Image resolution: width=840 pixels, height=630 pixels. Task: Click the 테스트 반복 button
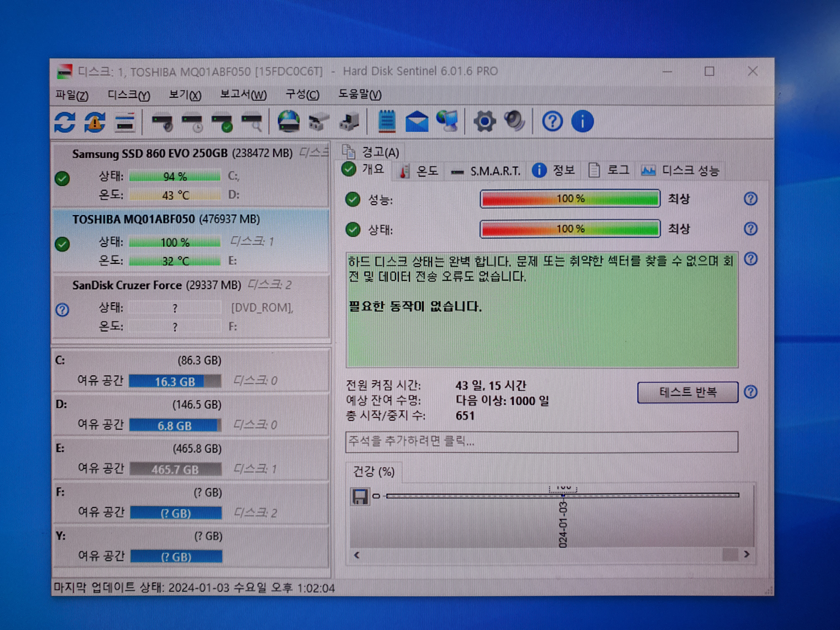coord(688,392)
